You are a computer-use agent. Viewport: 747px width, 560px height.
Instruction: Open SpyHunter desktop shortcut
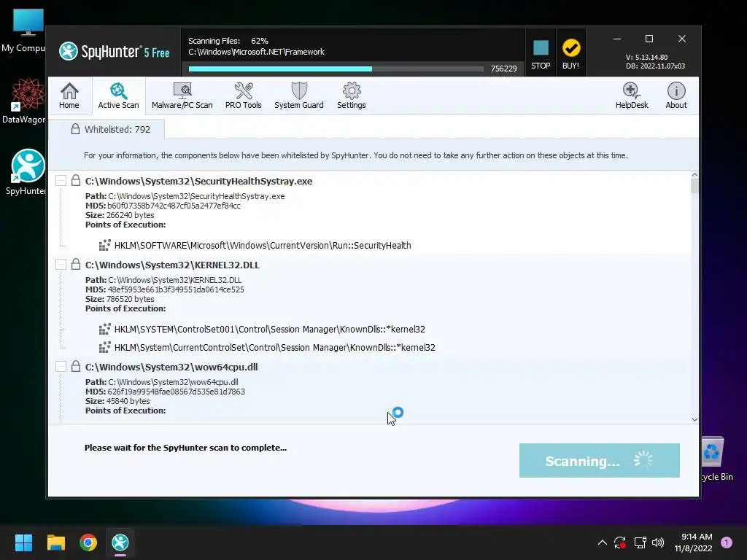(26, 172)
